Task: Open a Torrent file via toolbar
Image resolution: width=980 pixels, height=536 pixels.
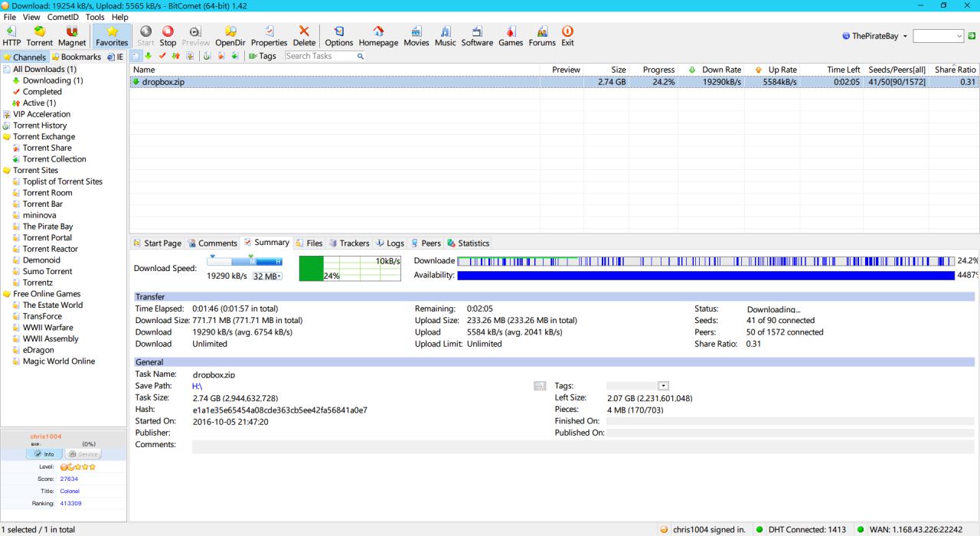Action: click(x=39, y=35)
